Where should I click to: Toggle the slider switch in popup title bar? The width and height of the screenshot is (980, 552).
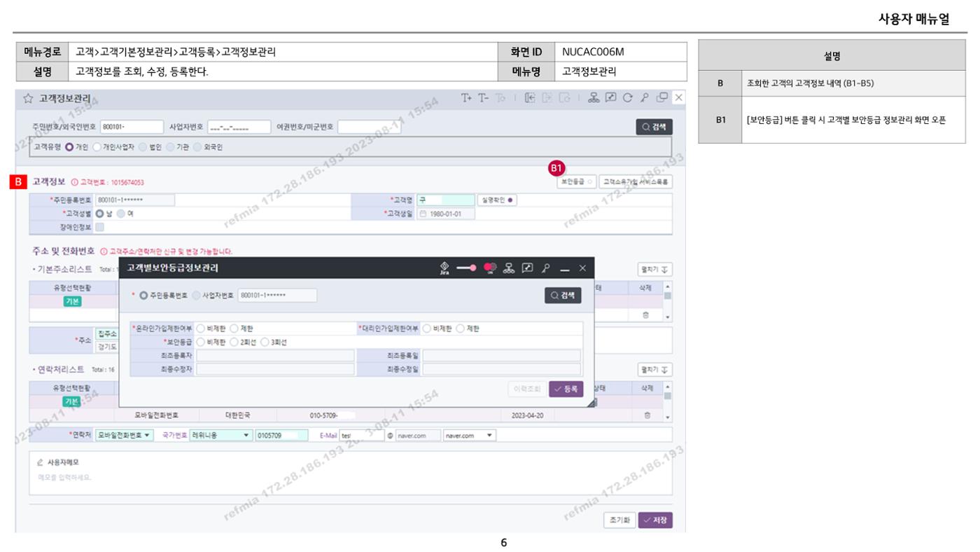pos(466,268)
